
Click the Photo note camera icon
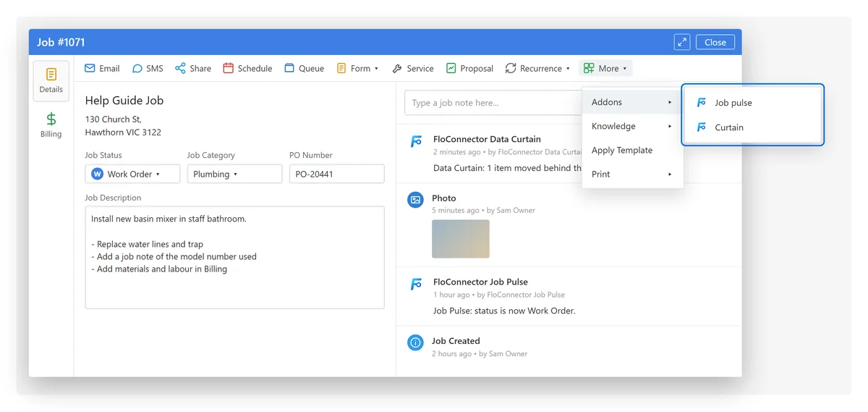(x=415, y=199)
